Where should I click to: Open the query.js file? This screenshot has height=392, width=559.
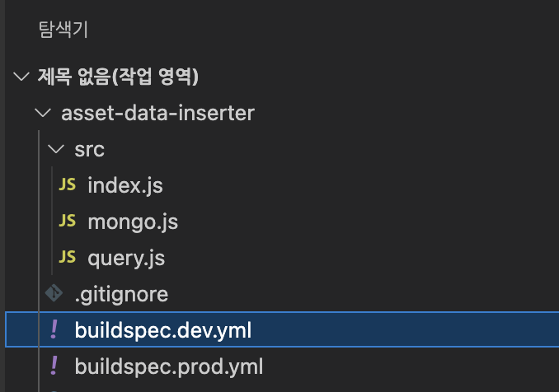pyautogui.click(x=126, y=258)
